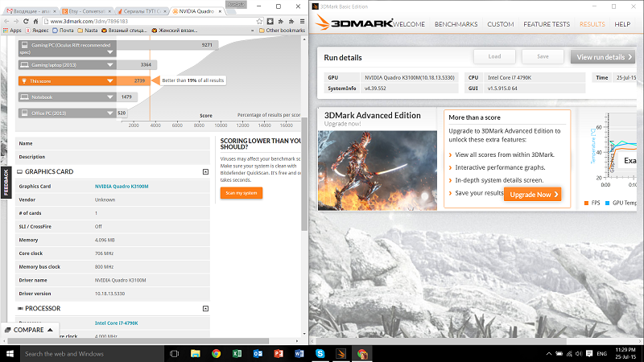The image size is (644, 362).
Task: Show hidden system tray icons
Action: coord(549,353)
